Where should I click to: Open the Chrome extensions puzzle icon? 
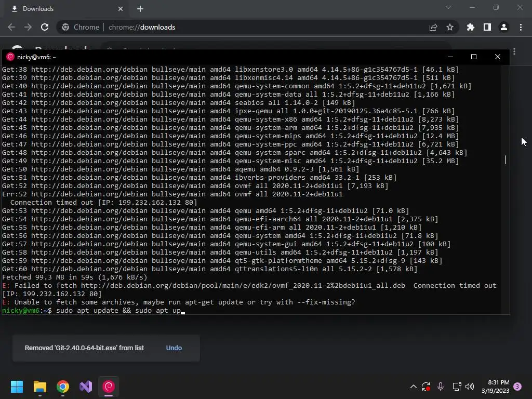point(471,27)
